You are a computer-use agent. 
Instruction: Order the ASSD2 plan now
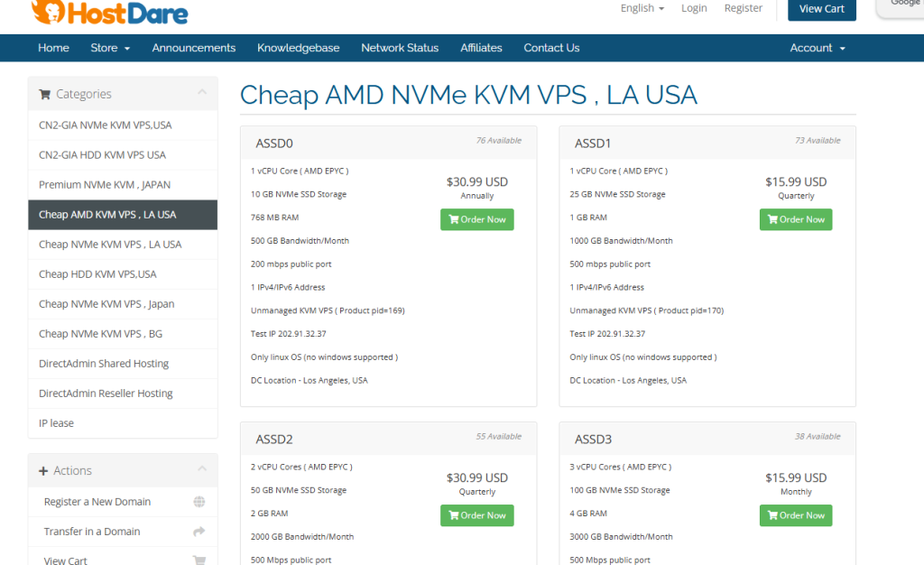tap(476, 515)
